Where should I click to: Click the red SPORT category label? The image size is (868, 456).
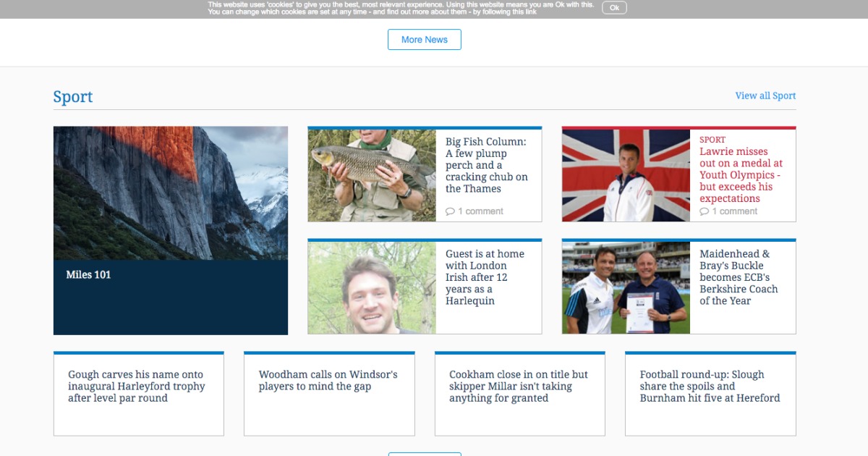pyautogui.click(x=712, y=140)
